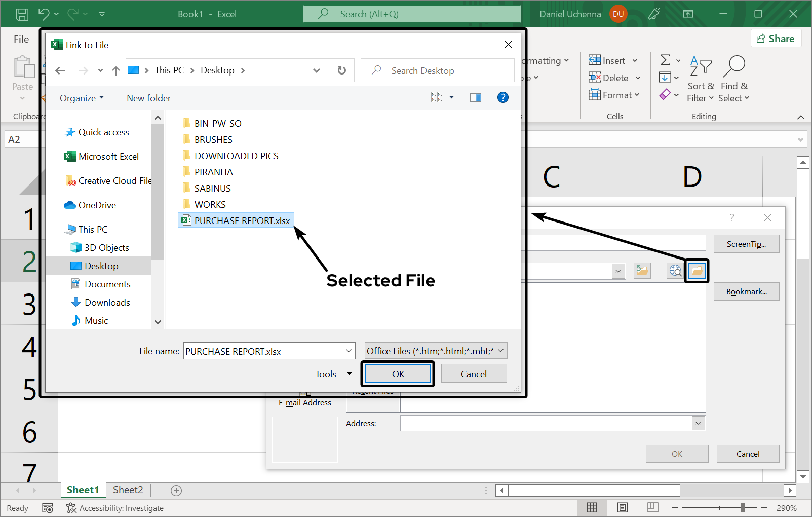
Task: Click the Save icon in title bar
Action: pos(22,14)
